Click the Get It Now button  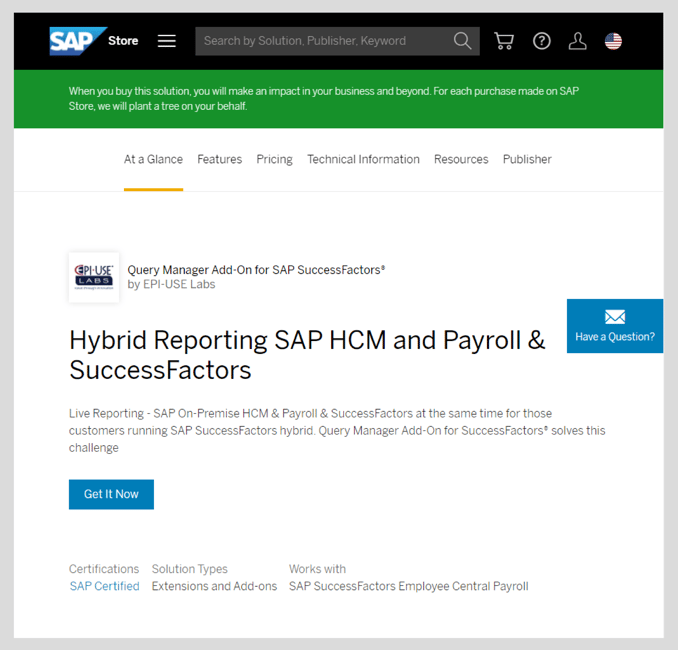click(x=111, y=494)
